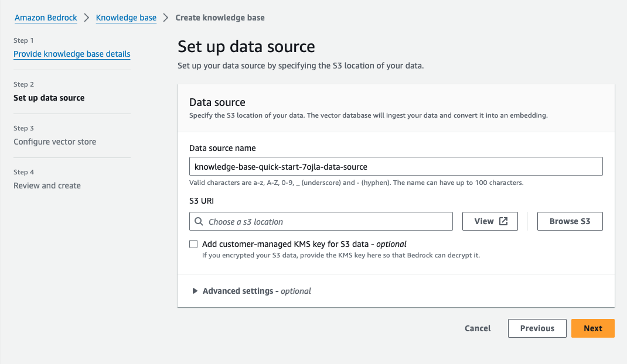Click the external link icon on View button
Image resolution: width=627 pixels, height=364 pixels.
[503, 221]
